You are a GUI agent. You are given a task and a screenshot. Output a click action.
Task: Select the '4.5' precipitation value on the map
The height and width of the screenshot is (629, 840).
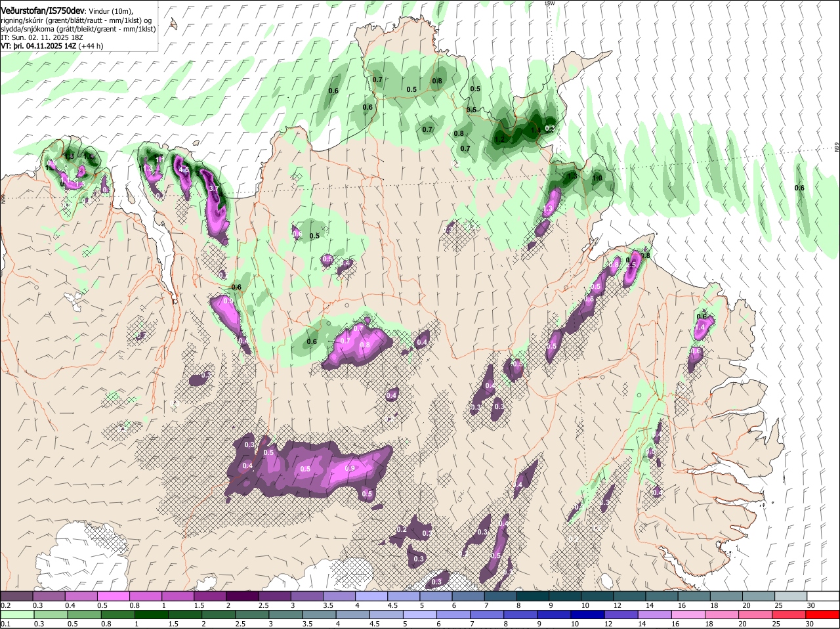(184, 169)
